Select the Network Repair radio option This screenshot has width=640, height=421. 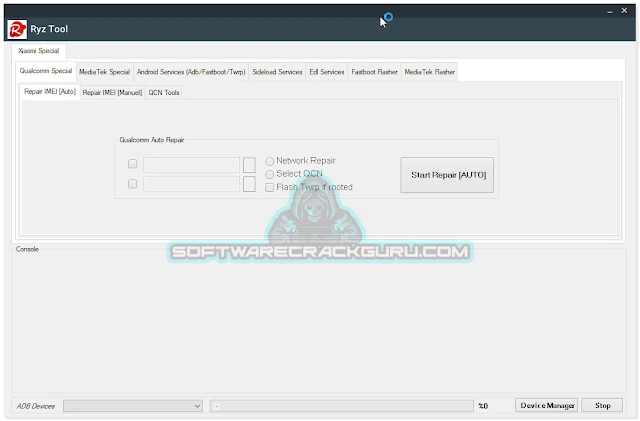pyautogui.click(x=300, y=161)
